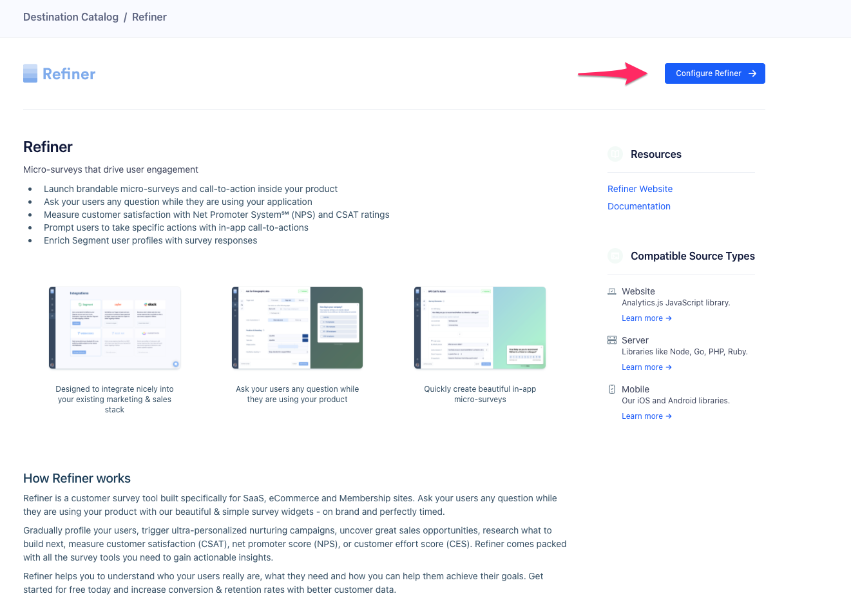Click caption 'Designed to integrate nicely' text

coord(115,399)
